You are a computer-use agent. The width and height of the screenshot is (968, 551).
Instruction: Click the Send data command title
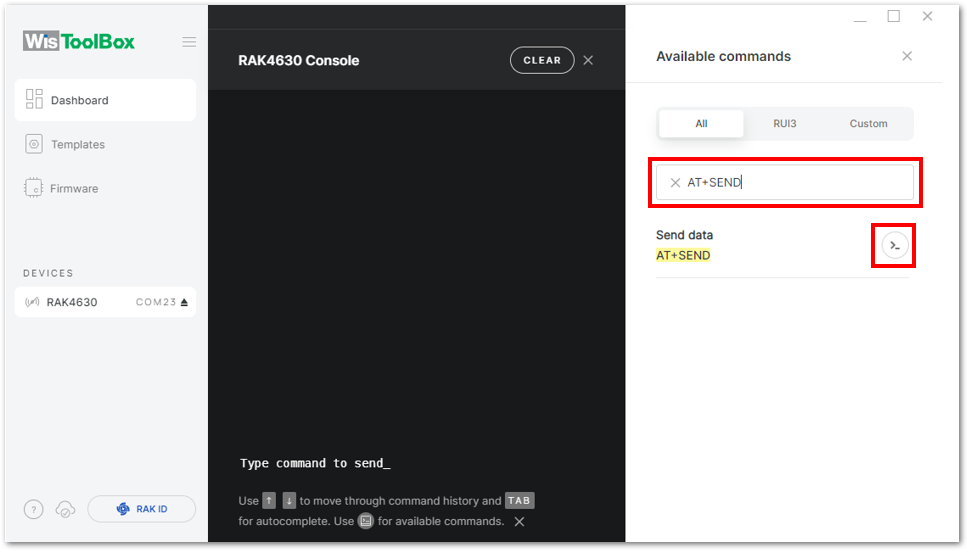click(x=684, y=235)
